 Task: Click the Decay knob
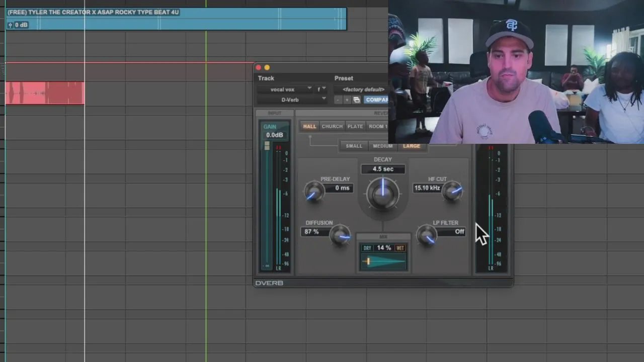pyautogui.click(x=382, y=193)
